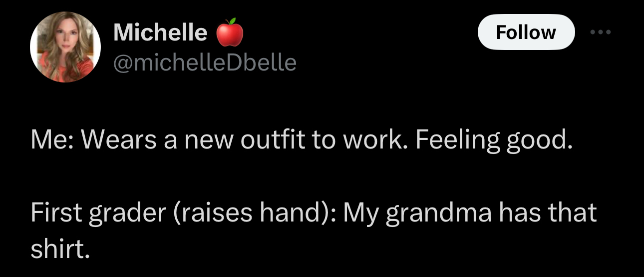Open the Michelle display name link
Screen dimensions: 644x277
coord(160,32)
